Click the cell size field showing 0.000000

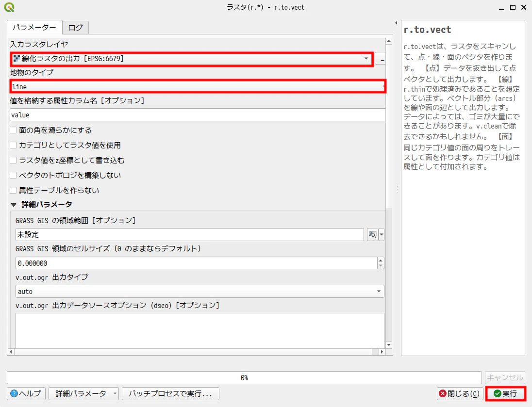point(197,263)
